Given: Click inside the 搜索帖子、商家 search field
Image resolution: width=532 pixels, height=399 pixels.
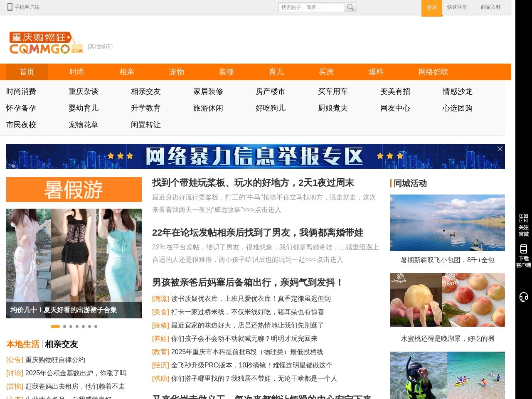Looking at the screenshot, I should click(310, 7).
